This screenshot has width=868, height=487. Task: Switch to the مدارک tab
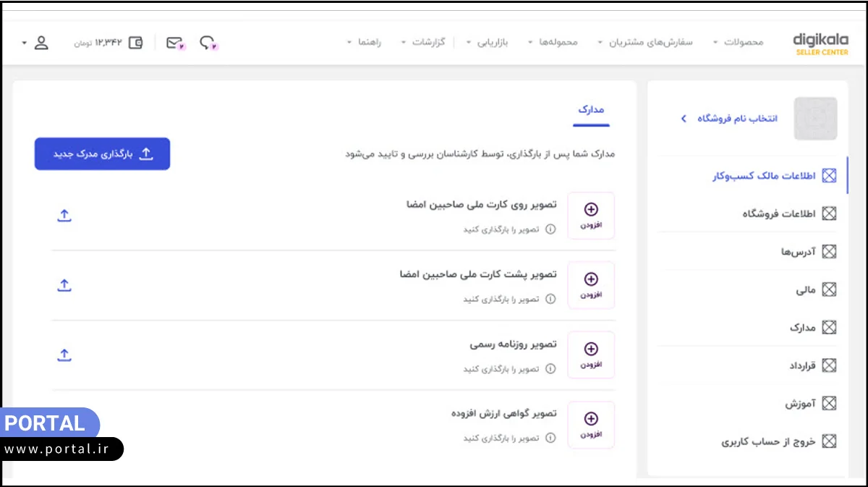point(591,109)
